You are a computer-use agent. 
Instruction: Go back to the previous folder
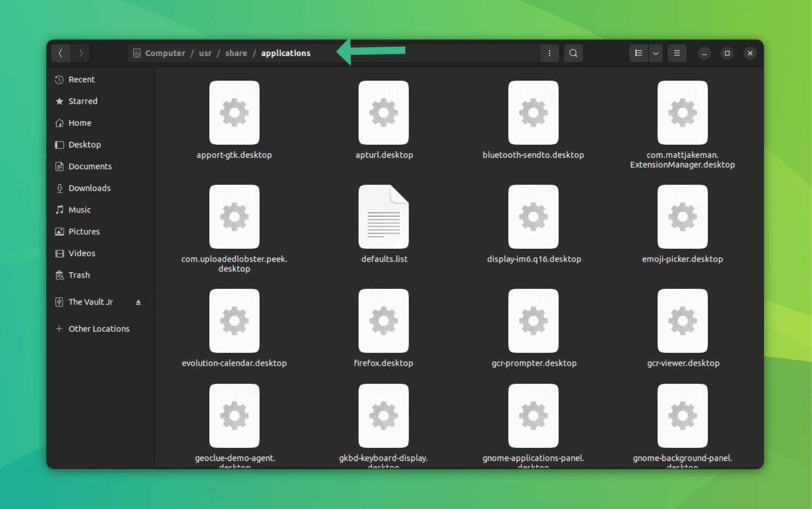click(60, 53)
